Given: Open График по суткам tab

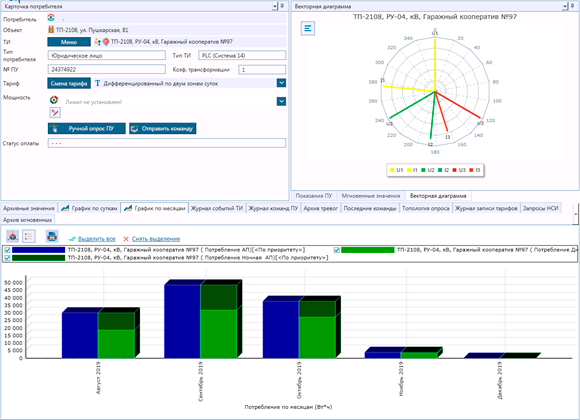Looking at the screenshot, I should pyautogui.click(x=89, y=208).
